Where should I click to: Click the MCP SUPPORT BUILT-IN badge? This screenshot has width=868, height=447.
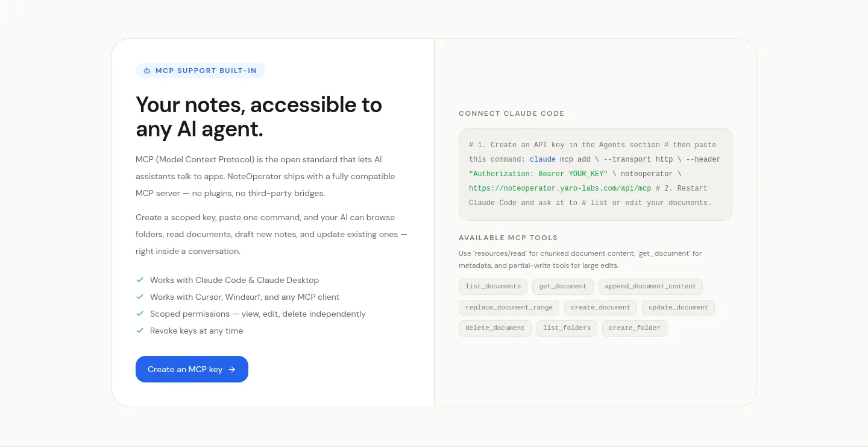tap(200, 71)
